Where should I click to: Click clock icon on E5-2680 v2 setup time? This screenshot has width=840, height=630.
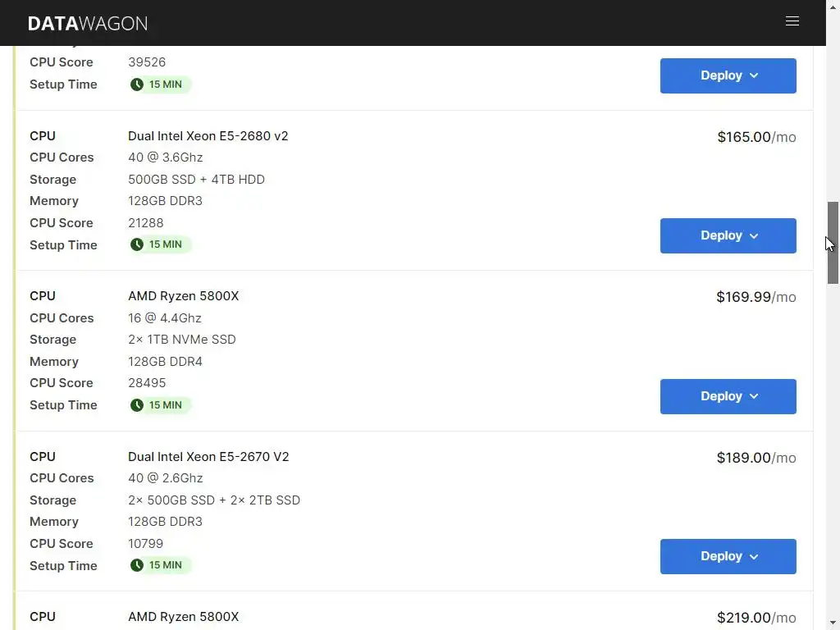click(x=137, y=244)
